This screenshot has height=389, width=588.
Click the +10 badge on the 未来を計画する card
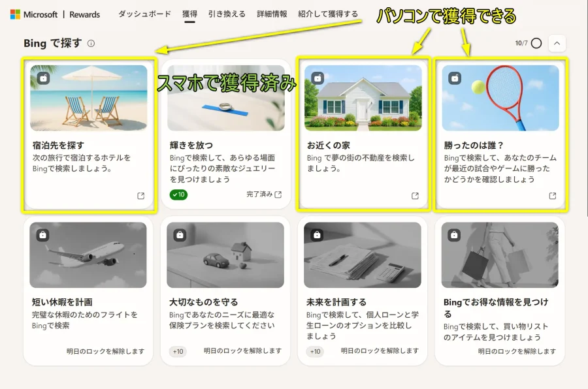tap(316, 352)
